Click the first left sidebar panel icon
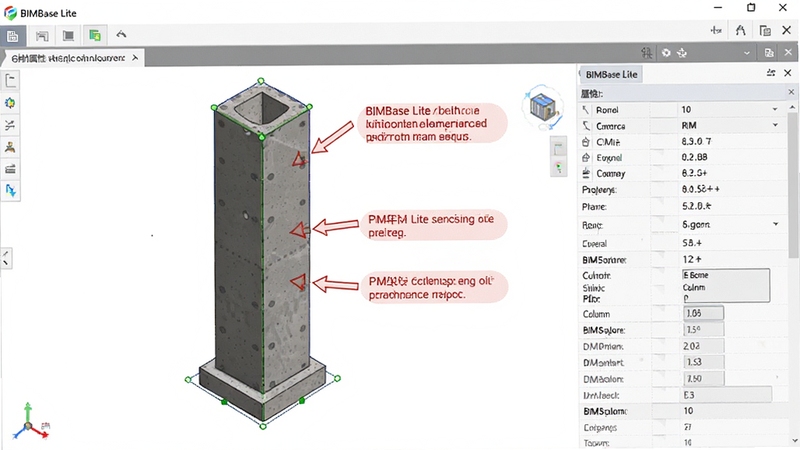The width and height of the screenshot is (800, 450). click(x=11, y=80)
